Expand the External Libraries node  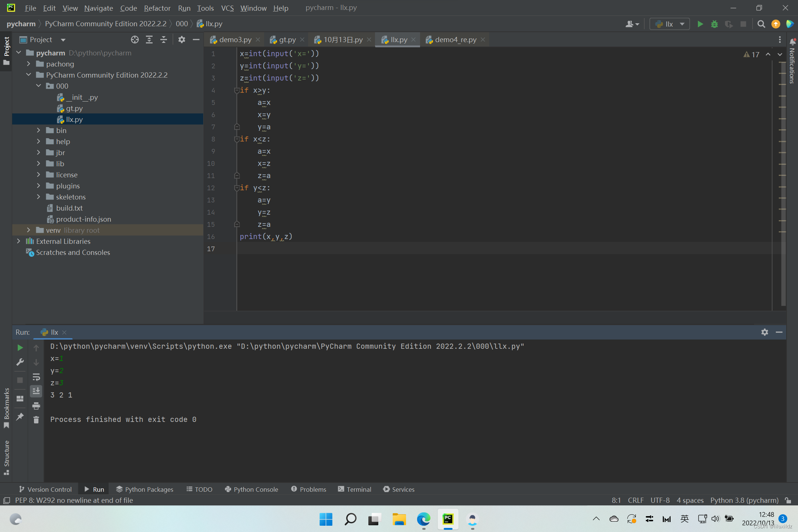tap(19, 241)
